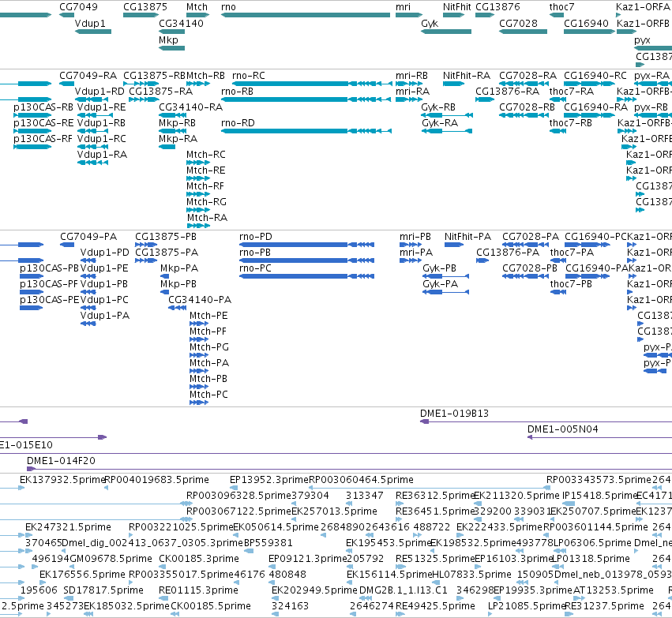This screenshot has height=618, width=672.
Task: Select the pyx gene label
Action: [x=642, y=40]
